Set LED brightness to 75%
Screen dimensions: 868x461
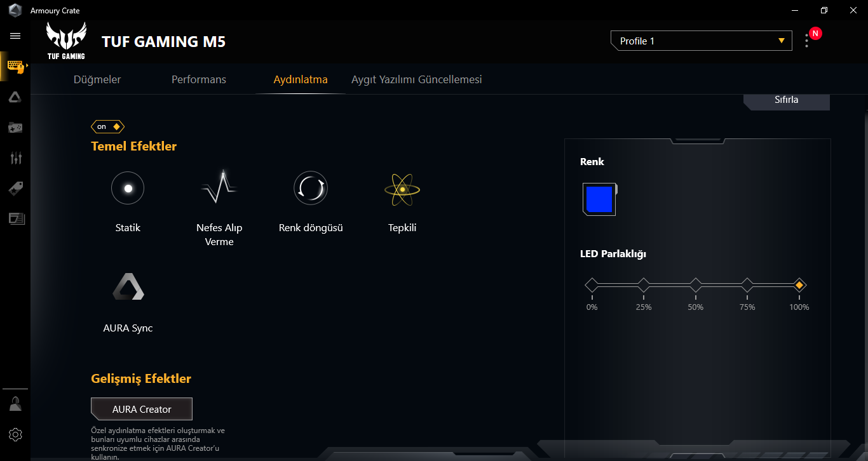[747, 285]
